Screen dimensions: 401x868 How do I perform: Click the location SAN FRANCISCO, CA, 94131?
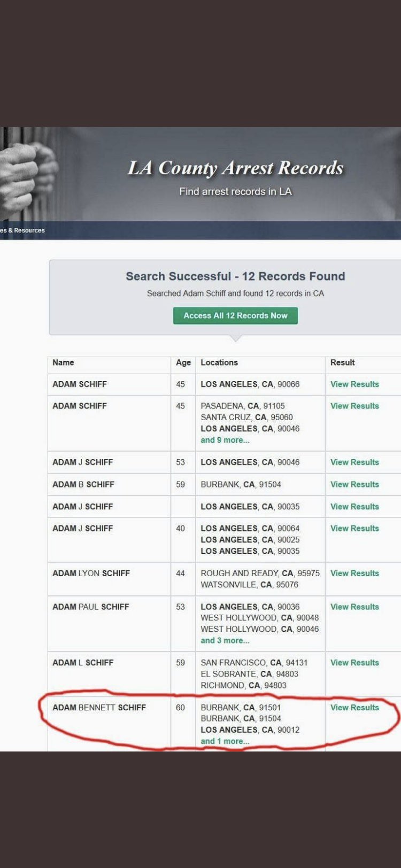tap(254, 663)
